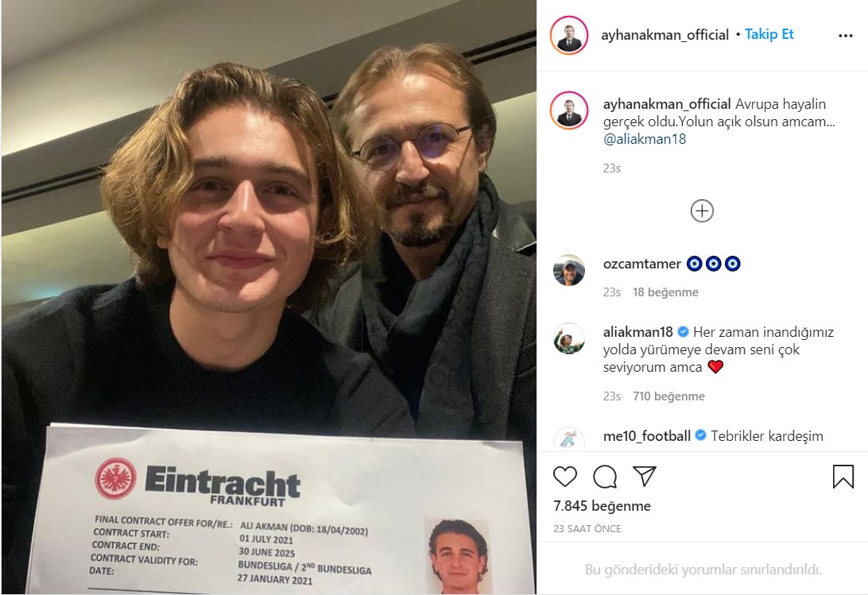This screenshot has width=868, height=595.
Task: View the 7.845 beğenme likes list
Action: [602, 506]
